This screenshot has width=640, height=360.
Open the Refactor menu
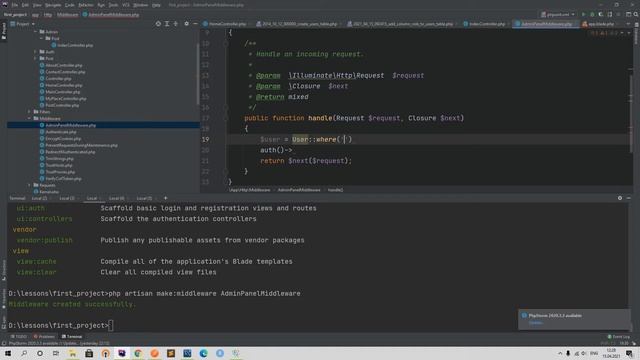pyautogui.click(x=86, y=5)
